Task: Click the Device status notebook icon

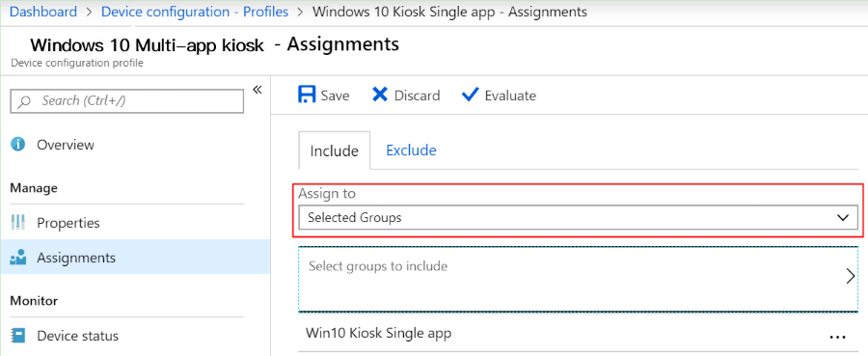Action: pos(18,336)
